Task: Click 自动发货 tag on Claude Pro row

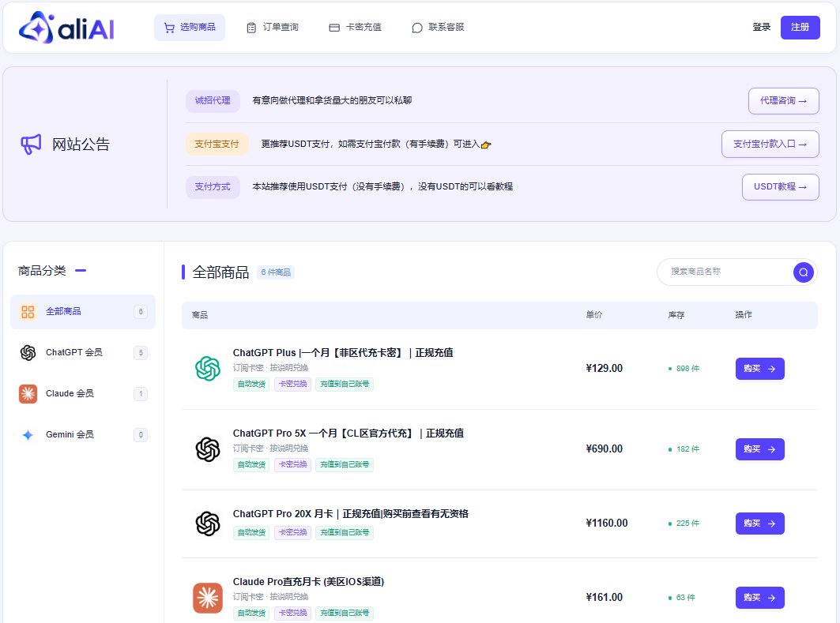Action: [x=251, y=614]
